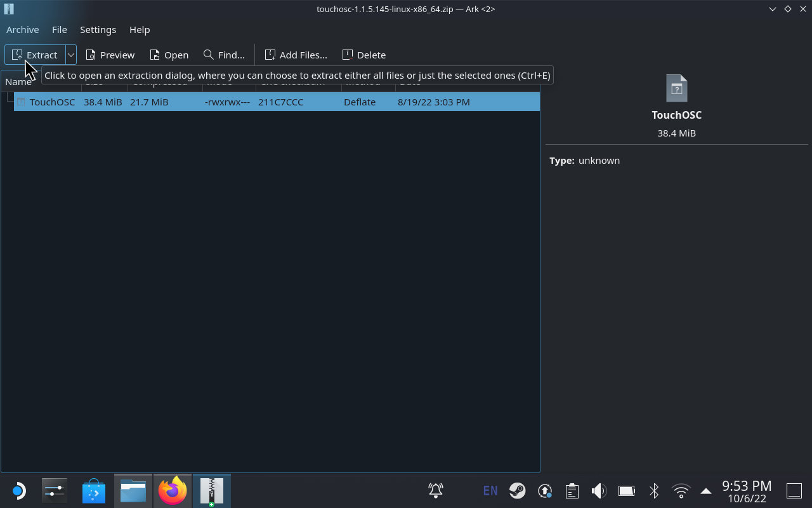Click the Preview toolbar button
The height and width of the screenshot is (508, 812).
(x=110, y=55)
